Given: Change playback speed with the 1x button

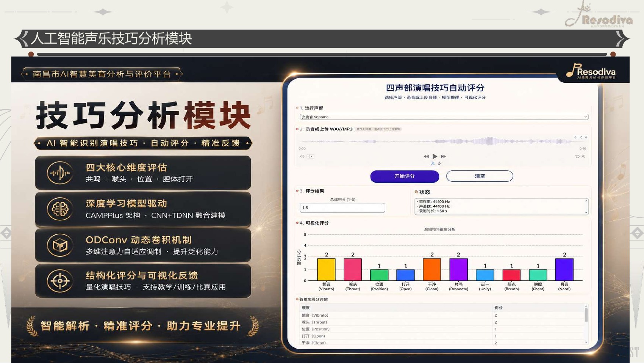Looking at the screenshot, I should coord(311,156).
